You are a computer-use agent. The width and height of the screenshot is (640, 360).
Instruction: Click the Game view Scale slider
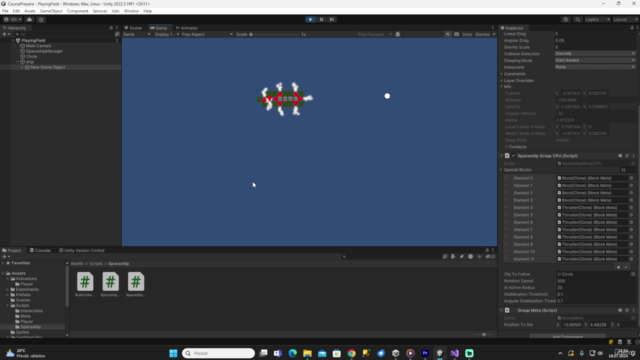tap(275, 34)
